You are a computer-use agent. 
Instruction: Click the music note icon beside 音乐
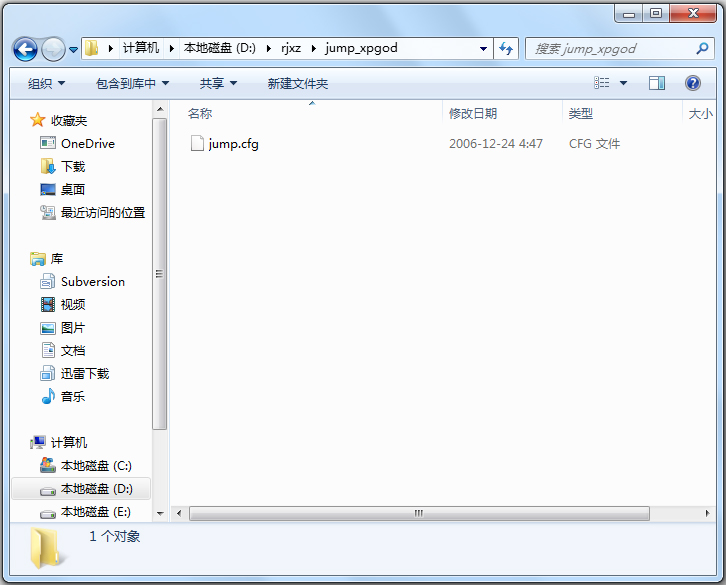coord(48,396)
